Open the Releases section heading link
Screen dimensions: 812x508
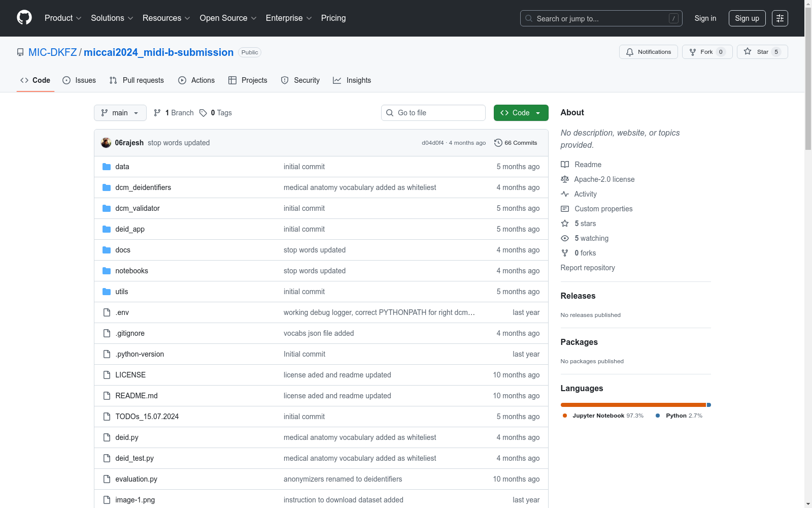coord(578,296)
